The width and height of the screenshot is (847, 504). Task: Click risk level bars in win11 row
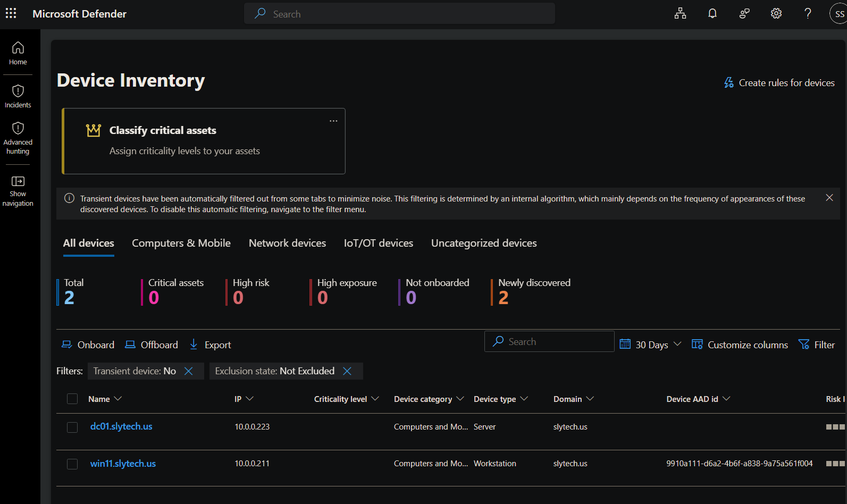836,464
